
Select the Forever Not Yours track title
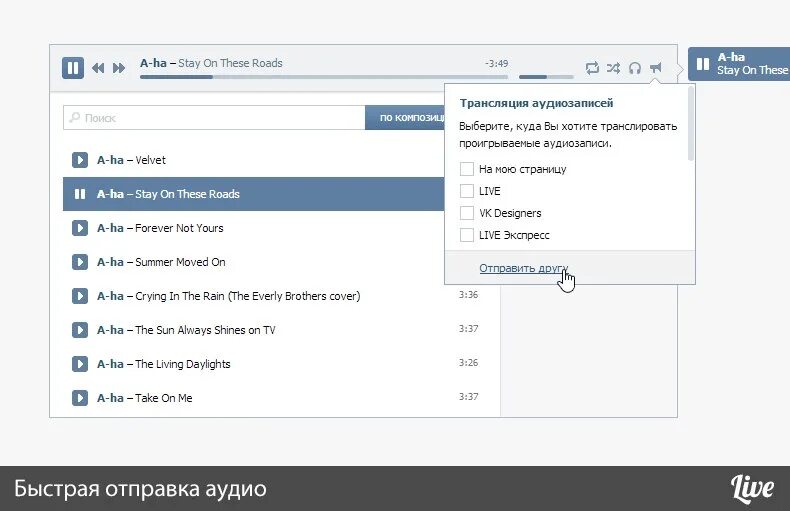pos(179,228)
